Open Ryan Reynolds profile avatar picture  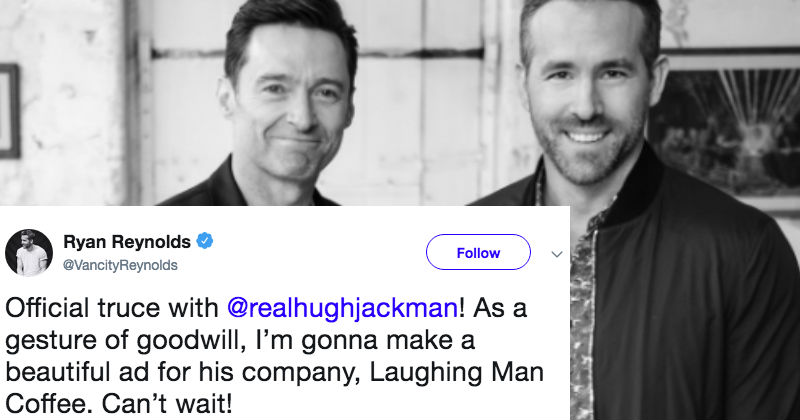29,253
